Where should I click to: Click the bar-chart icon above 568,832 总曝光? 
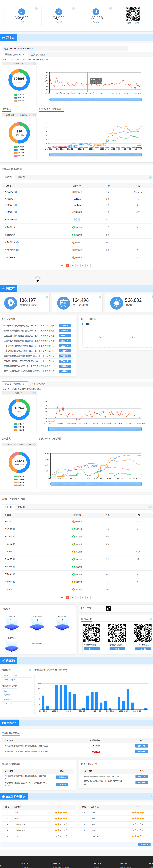click(x=22, y=12)
